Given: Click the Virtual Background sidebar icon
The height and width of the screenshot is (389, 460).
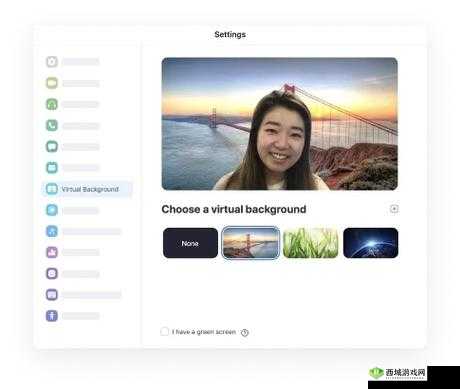Looking at the screenshot, I should click(52, 189).
